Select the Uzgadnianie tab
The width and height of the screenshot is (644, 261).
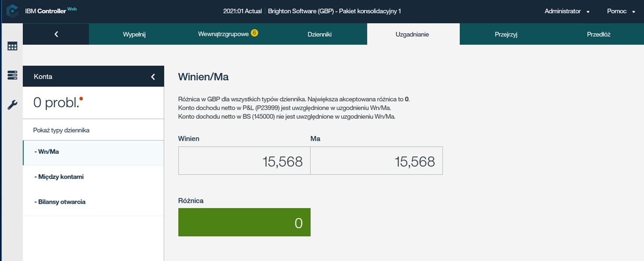pos(412,35)
